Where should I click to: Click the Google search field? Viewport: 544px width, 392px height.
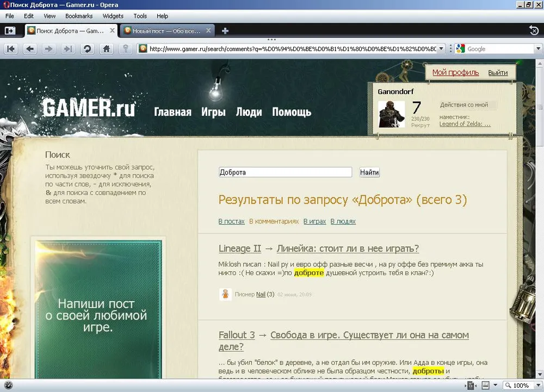(500, 48)
